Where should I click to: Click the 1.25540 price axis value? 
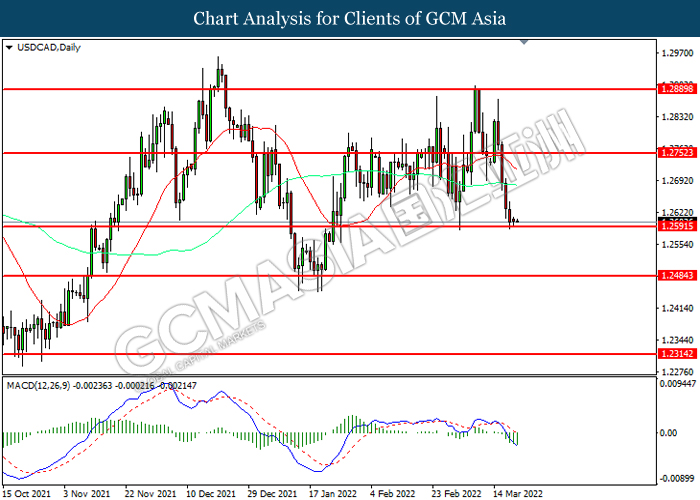tap(678, 245)
